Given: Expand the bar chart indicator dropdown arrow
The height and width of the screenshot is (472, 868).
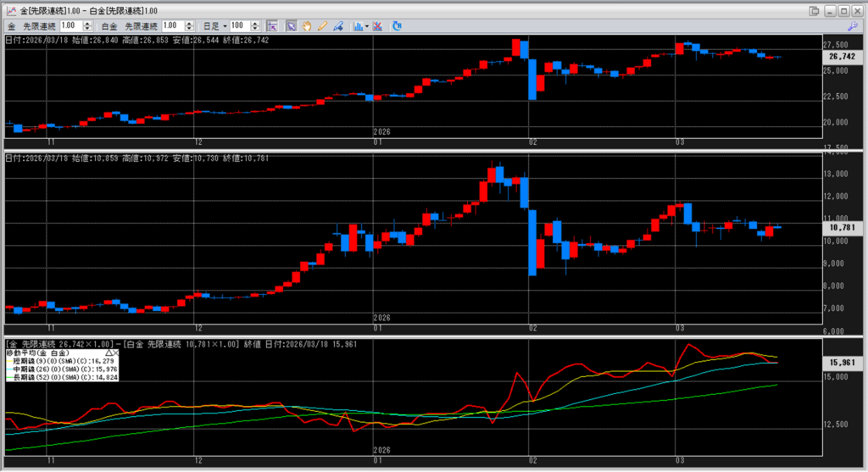Looking at the screenshot, I should click(x=366, y=26).
